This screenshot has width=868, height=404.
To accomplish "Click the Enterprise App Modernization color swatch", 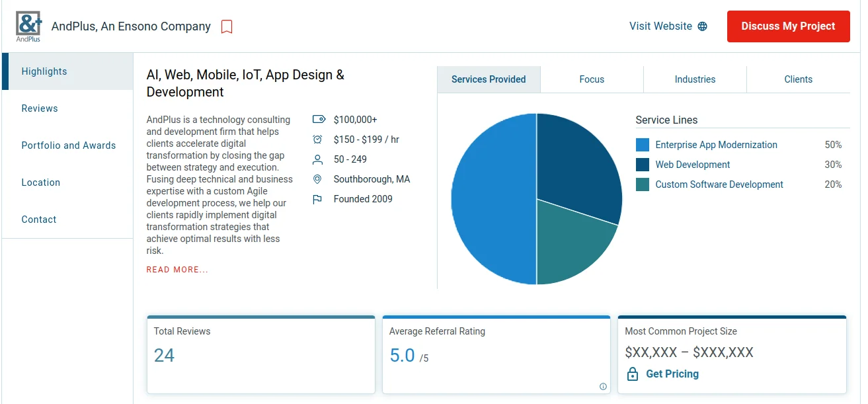I will [x=643, y=145].
